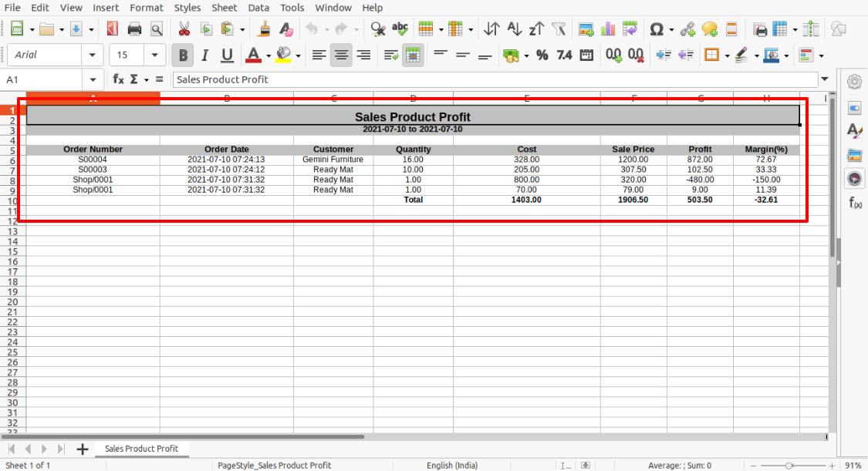Open the font size dropdown
Screen dimensions: 868x471
(155, 56)
